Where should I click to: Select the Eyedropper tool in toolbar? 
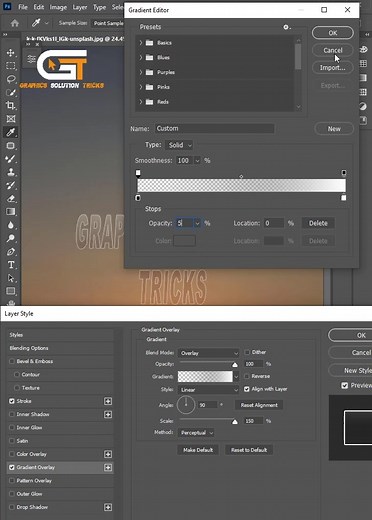coord(11,132)
